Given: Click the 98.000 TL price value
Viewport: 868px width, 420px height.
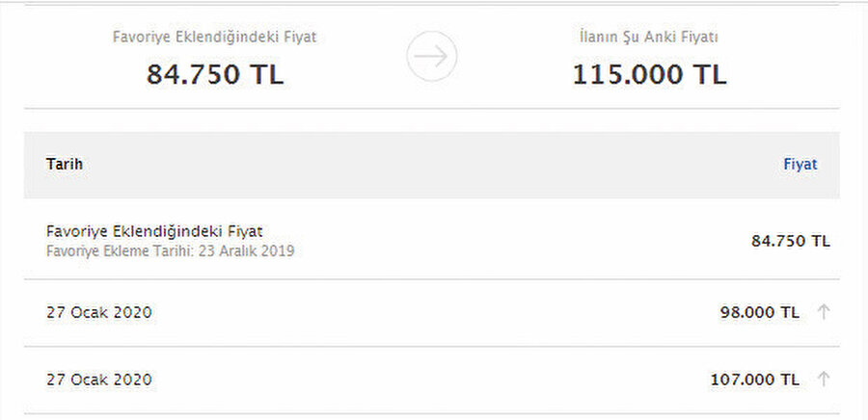Looking at the screenshot, I should [x=760, y=313].
